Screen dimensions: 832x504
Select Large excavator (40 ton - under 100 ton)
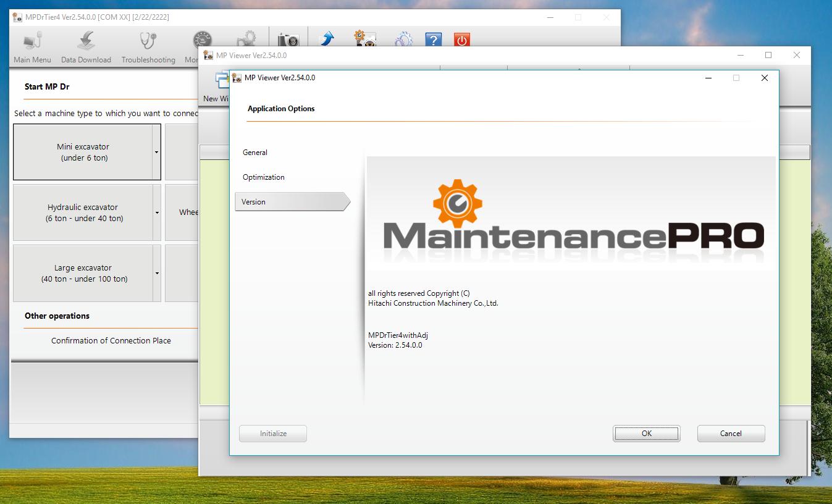(83, 273)
